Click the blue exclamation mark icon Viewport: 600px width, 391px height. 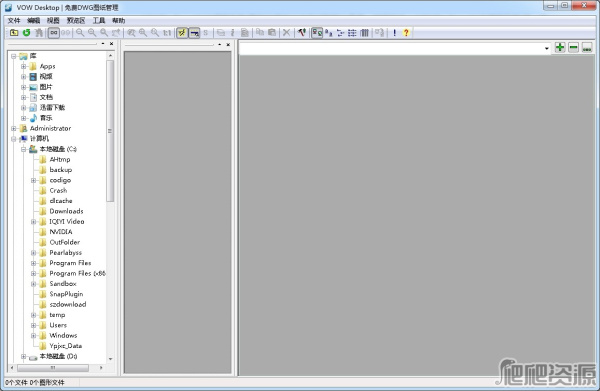pyautogui.click(x=394, y=33)
